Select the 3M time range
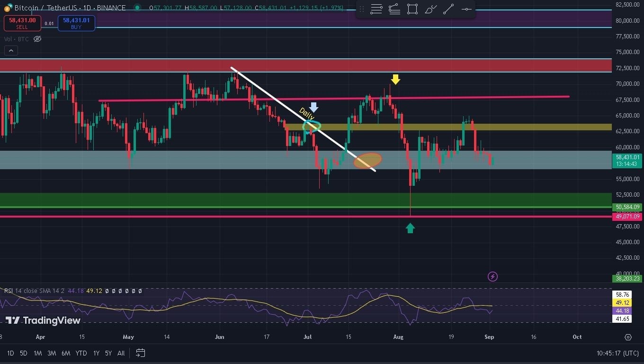The image size is (644, 364). click(x=52, y=353)
